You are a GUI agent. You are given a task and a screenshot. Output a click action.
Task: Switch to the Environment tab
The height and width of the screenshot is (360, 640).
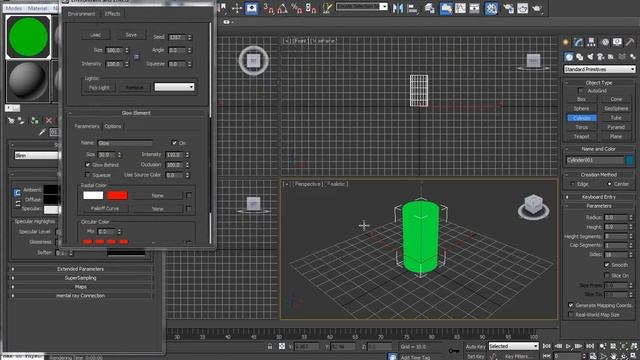(81, 14)
